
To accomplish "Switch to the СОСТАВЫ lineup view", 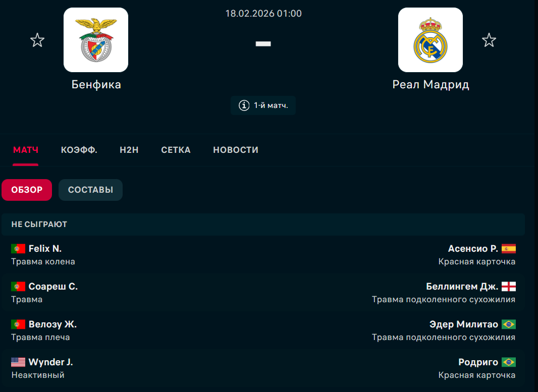I will [90, 190].
